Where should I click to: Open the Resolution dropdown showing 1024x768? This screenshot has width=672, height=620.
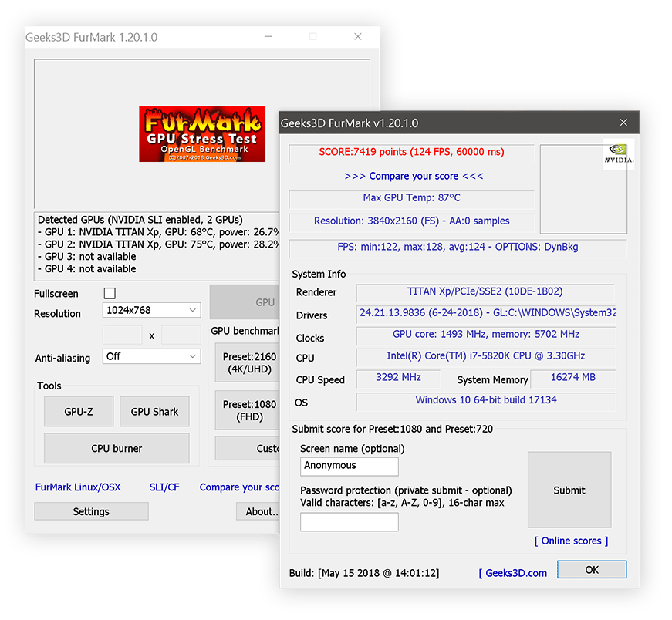coord(151,310)
